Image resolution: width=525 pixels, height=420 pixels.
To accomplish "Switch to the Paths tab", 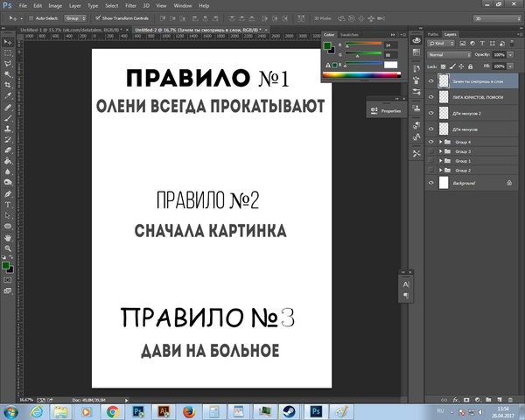I will click(433, 34).
